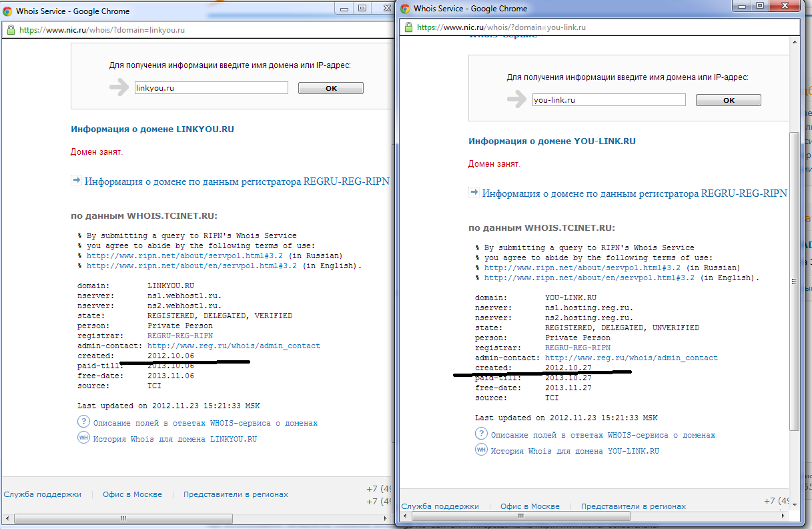Click the scroll-up arrow in the you-link.ru window
This screenshot has width=812, height=529.
pyautogui.click(x=793, y=42)
